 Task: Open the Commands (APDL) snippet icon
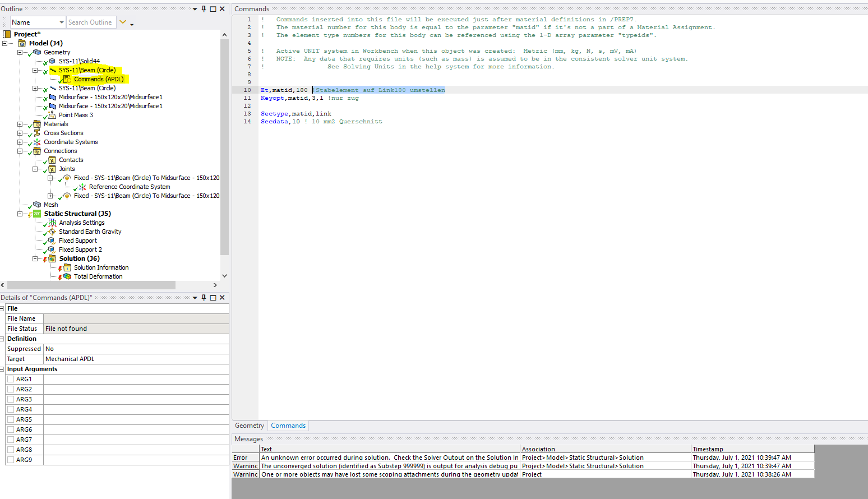67,79
